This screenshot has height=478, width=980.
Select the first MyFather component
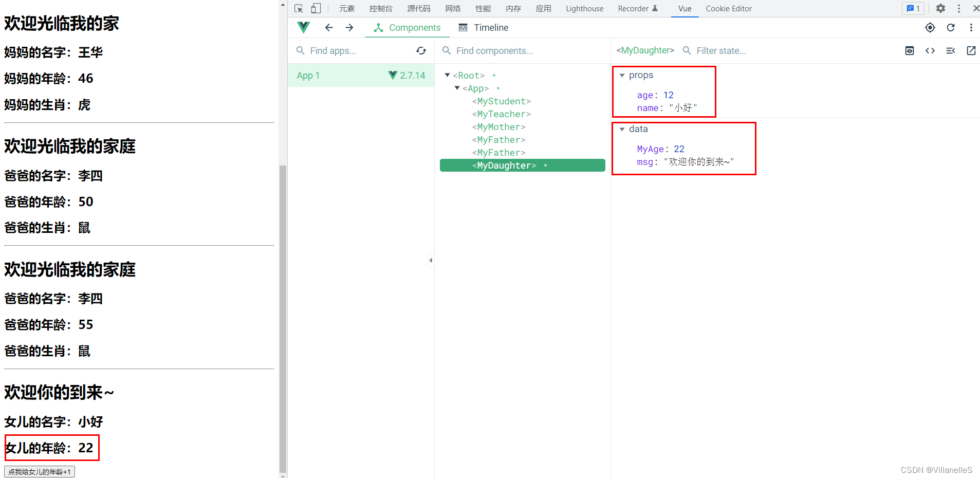(499, 140)
